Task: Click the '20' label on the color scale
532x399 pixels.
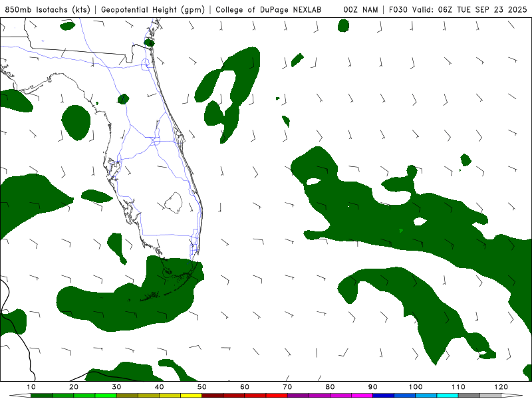Action: (74, 387)
